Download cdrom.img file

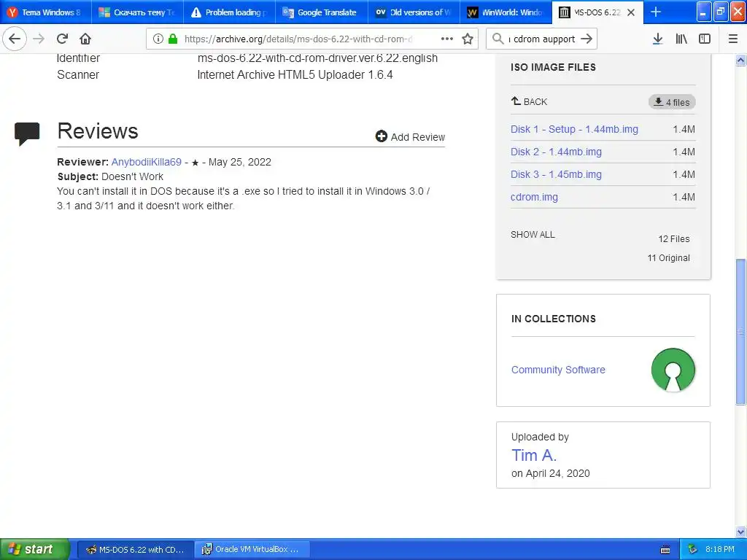[534, 197]
